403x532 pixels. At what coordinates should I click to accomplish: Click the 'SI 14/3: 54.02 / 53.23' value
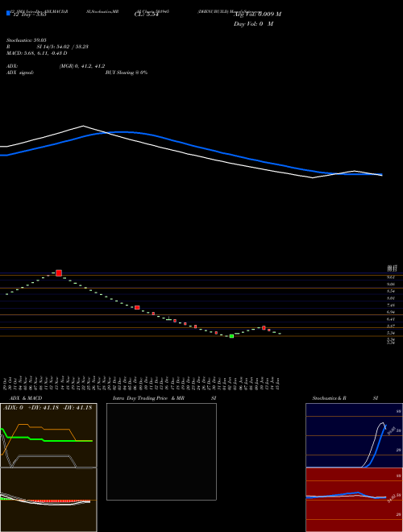click(63, 47)
